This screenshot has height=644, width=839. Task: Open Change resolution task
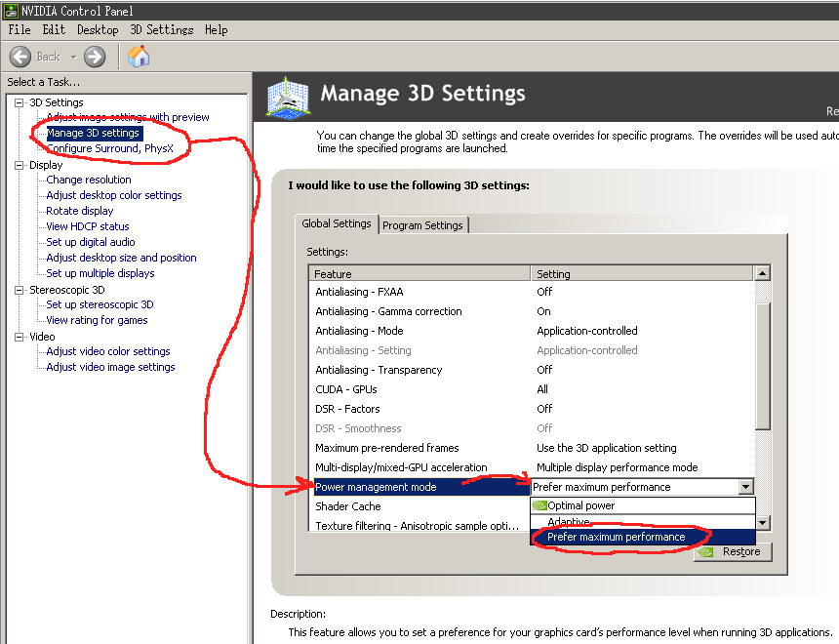point(88,180)
